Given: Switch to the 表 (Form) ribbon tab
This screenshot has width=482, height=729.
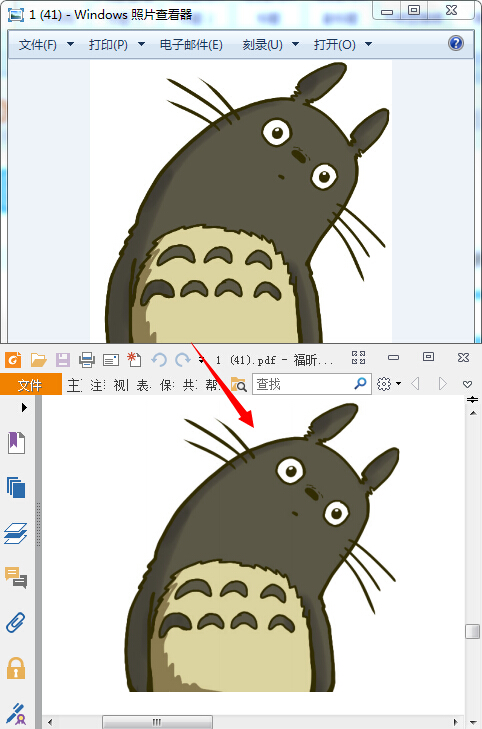Looking at the screenshot, I should click(x=144, y=385).
